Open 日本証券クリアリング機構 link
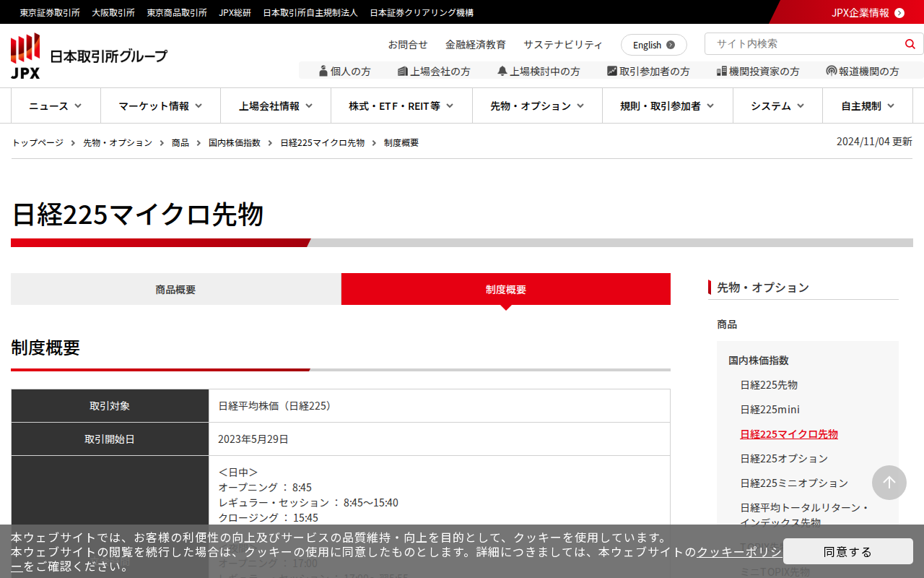The width and height of the screenshot is (924, 578). coord(422,12)
